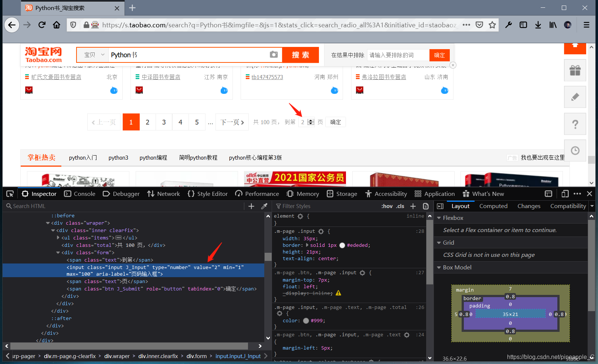This screenshot has width=598, height=364.
Task: Click the shield tracking protection icon
Action: click(73, 25)
